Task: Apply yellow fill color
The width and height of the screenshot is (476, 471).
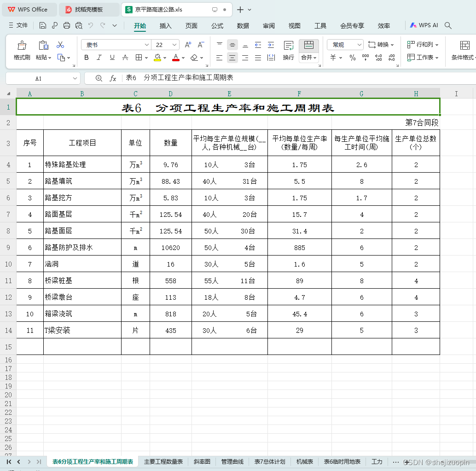Action: point(157,58)
